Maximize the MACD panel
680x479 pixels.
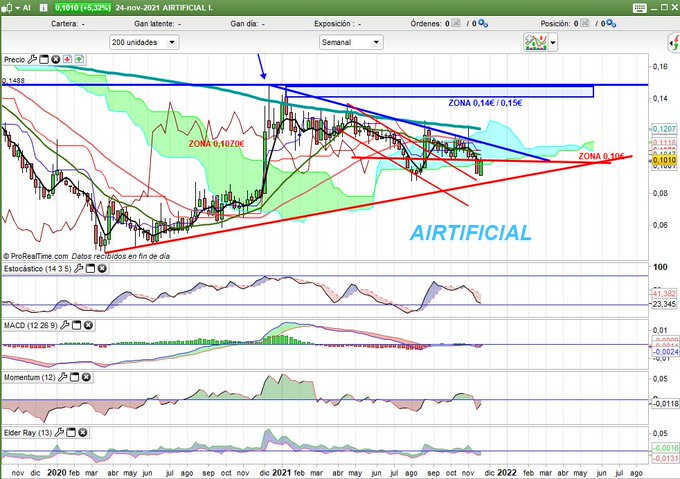(x=76, y=325)
